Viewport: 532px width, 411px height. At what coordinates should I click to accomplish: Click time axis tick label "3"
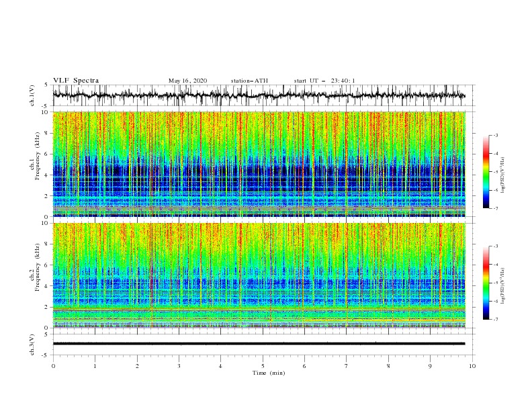[x=179, y=366]
